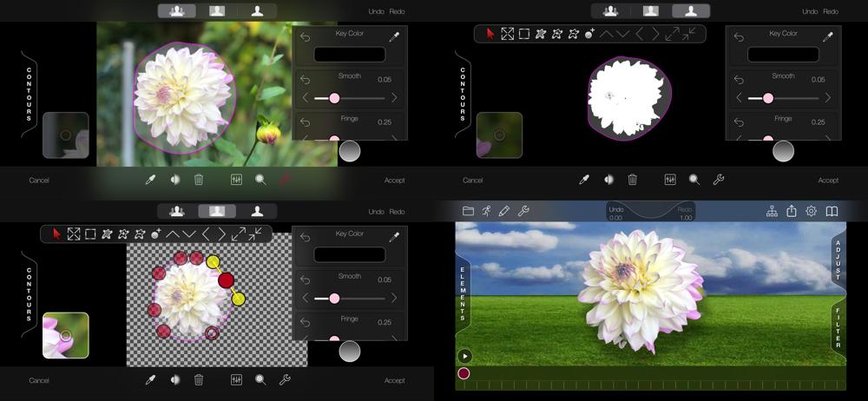Click the up chevron in checkerboard view toolbar
This screenshot has width=868, height=401.
tap(173, 234)
